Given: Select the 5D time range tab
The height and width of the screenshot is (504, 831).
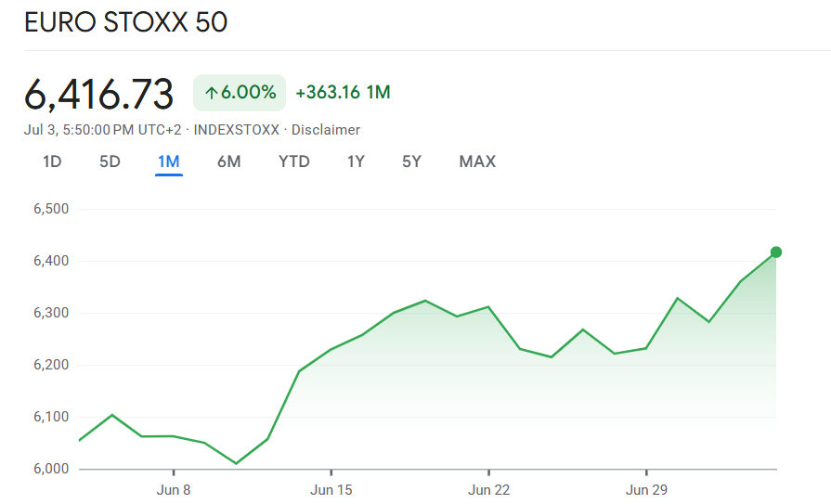Looking at the screenshot, I should (x=110, y=162).
